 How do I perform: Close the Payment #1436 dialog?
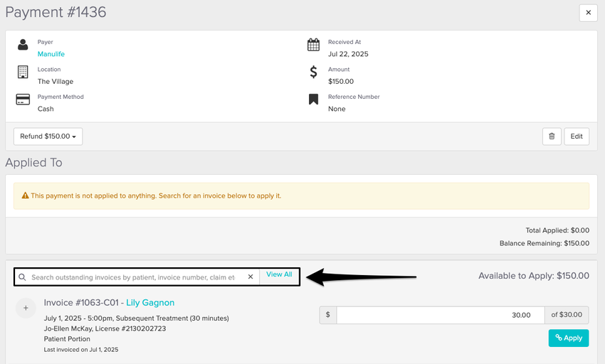pos(588,13)
